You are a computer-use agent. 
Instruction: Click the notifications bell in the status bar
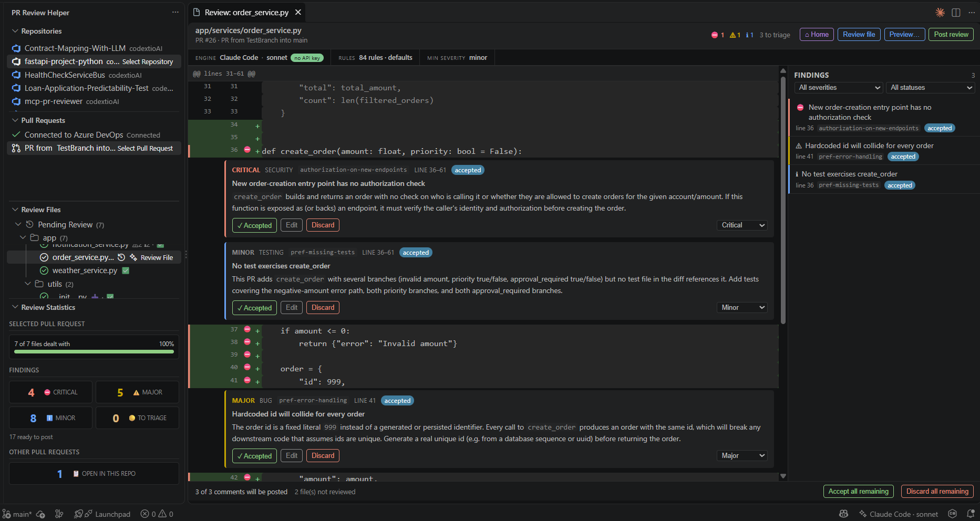click(971, 514)
